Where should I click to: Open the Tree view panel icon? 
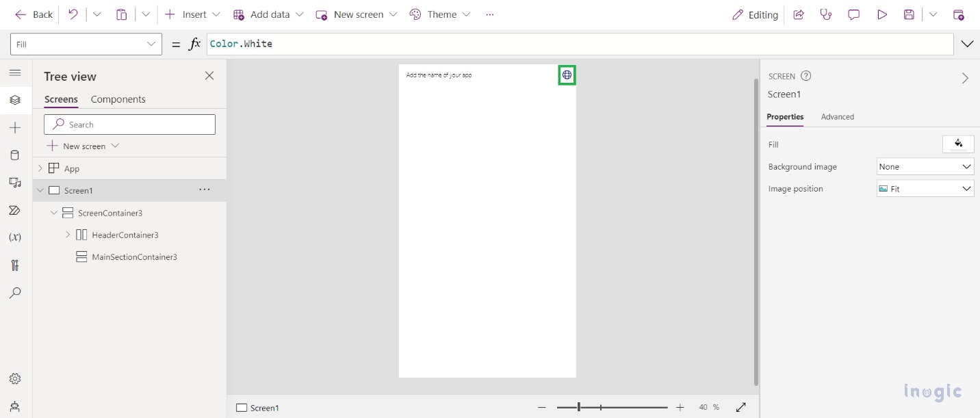tap(15, 99)
